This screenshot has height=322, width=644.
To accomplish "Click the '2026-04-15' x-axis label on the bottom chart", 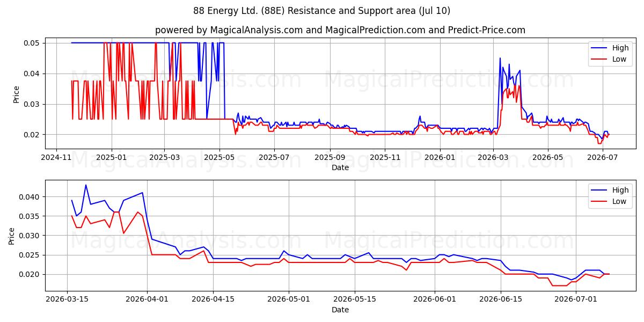I will click(x=213, y=300).
